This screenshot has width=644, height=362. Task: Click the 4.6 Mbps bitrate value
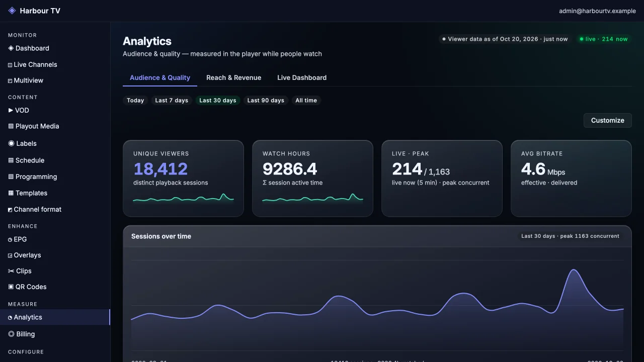[x=543, y=169]
